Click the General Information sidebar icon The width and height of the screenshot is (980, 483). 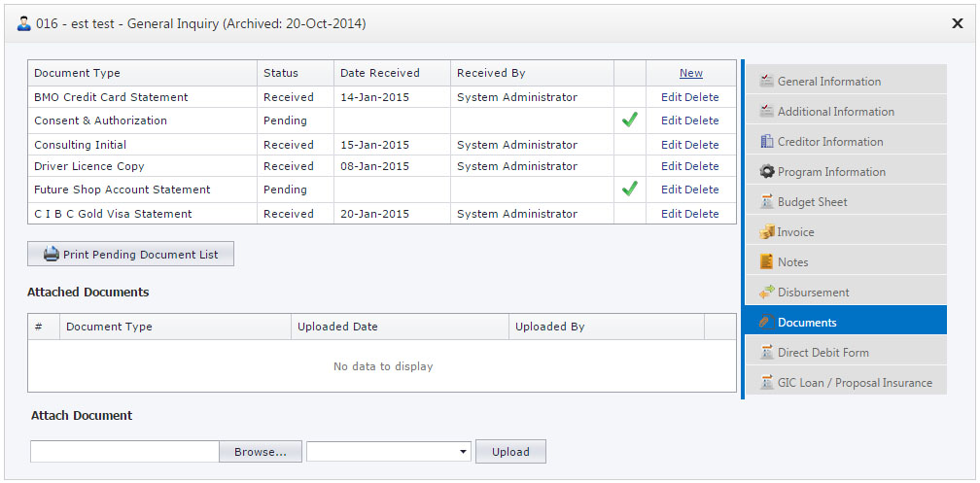766,82
